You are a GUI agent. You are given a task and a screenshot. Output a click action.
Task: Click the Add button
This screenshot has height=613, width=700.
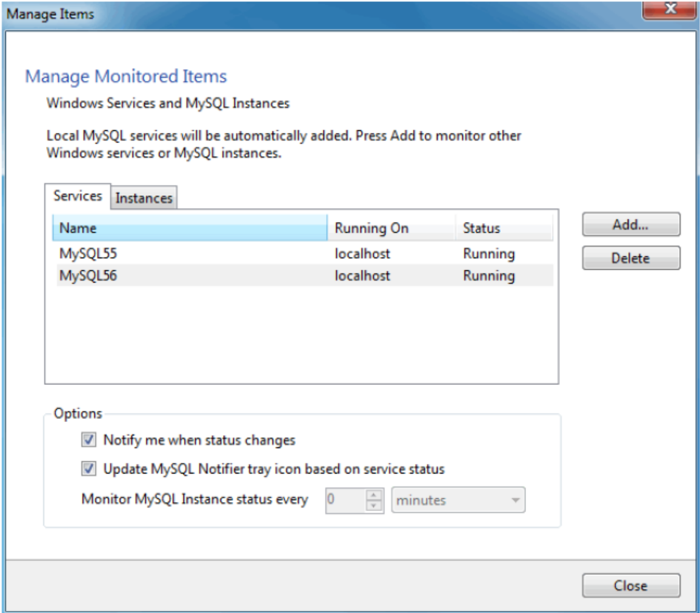(x=630, y=224)
